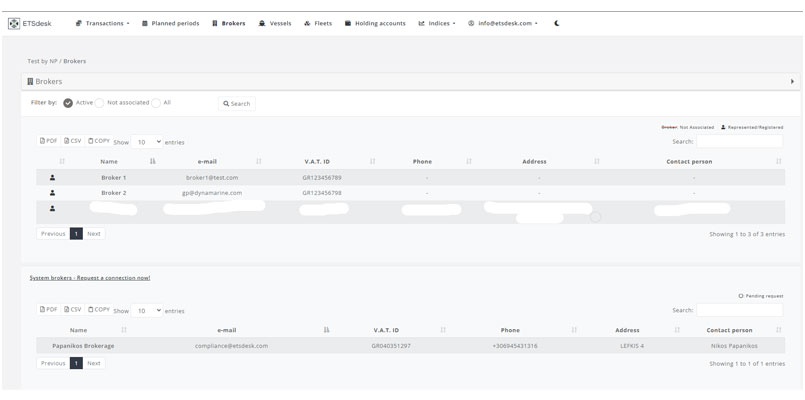The image size is (805, 400).
Task: Open the Transactions dropdown menu
Action: (x=102, y=23)
